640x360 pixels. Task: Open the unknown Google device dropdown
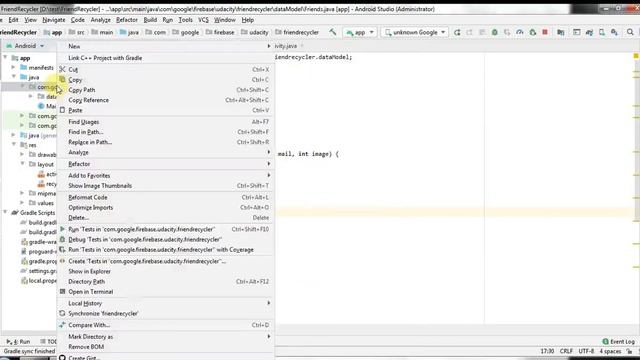tap(415, 32)
